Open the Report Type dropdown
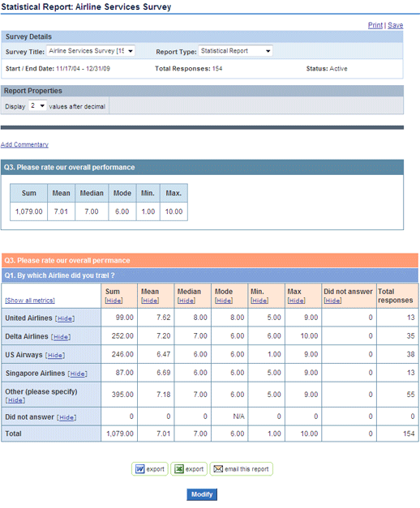This screenshot has width=420, height=508. pos(235,51)
